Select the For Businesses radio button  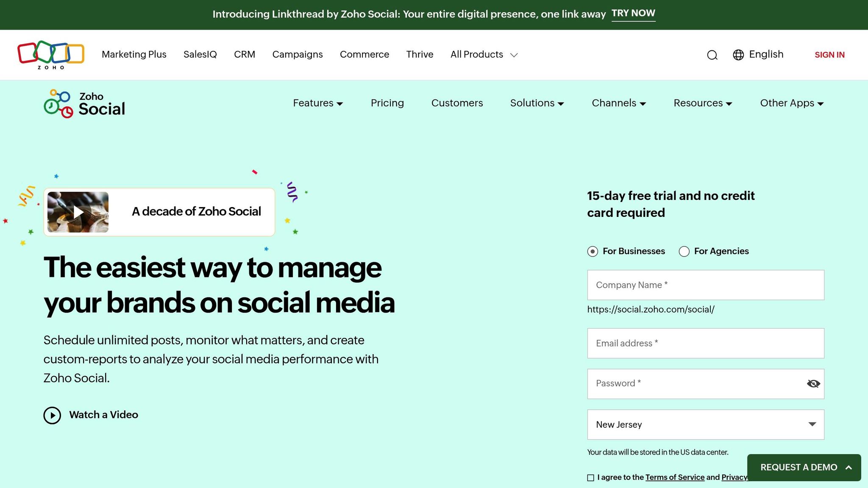click(593, 252)
